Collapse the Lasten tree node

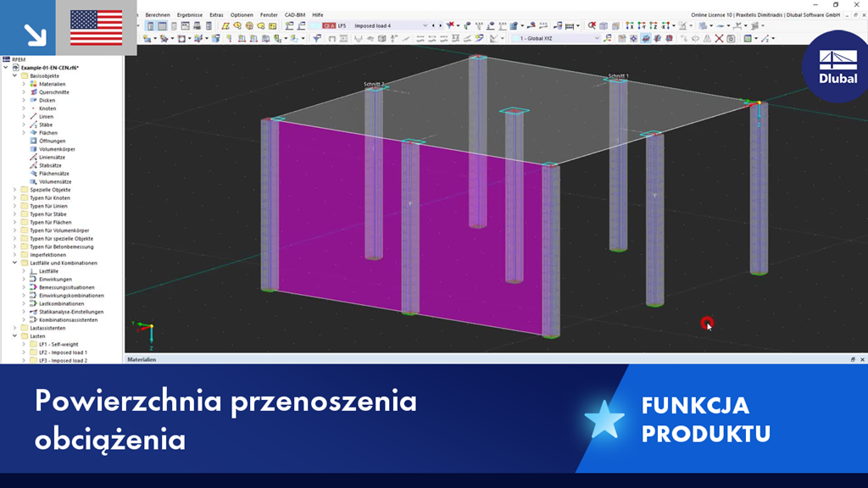pyautogui.click(x=15, y=335)
